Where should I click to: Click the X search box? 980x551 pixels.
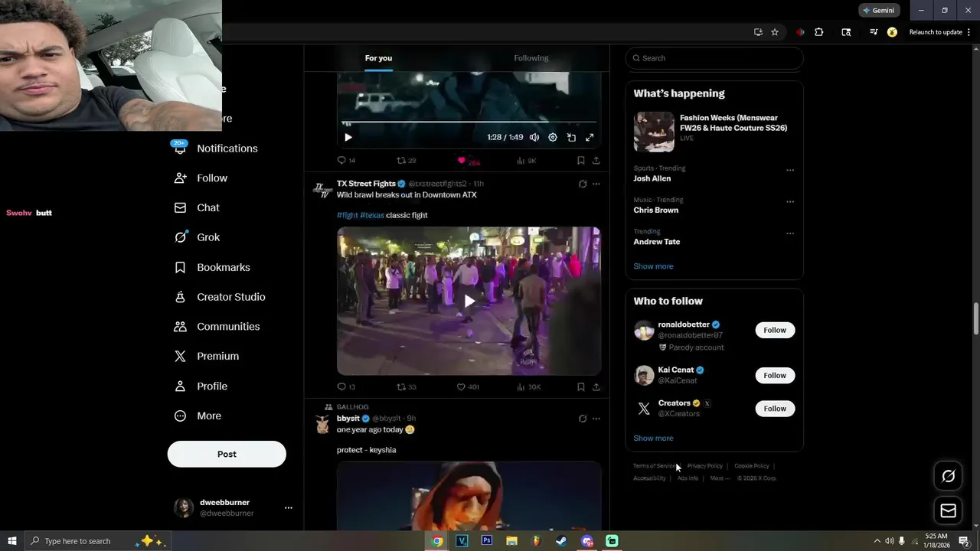714,58
